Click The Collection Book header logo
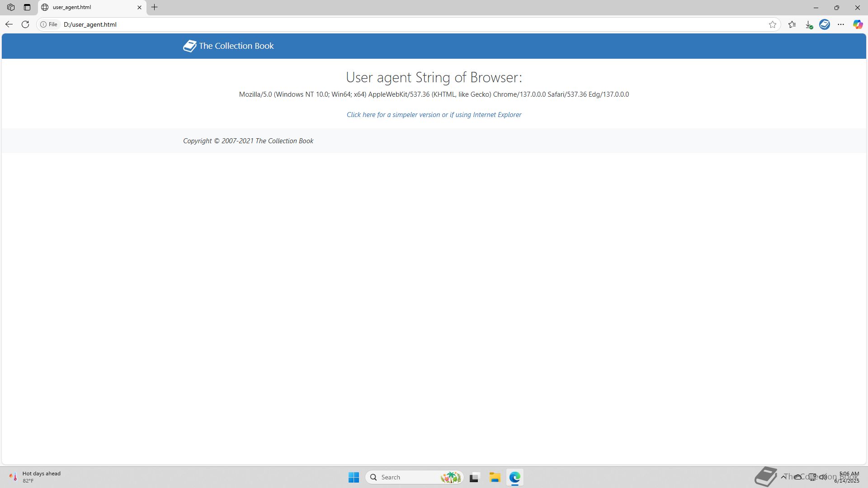This screenshot has width=868, height=488. click(228, 46)
